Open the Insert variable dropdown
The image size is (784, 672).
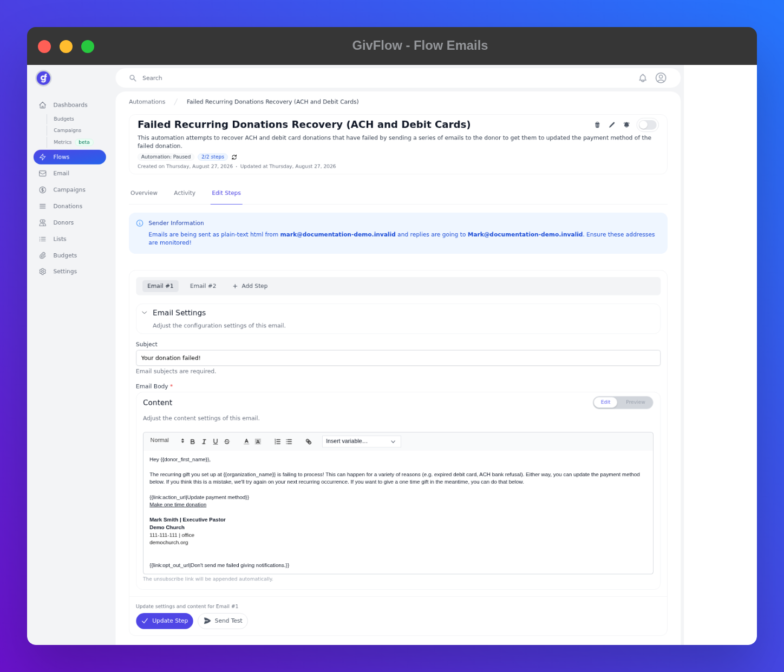(x=362, y=442)
